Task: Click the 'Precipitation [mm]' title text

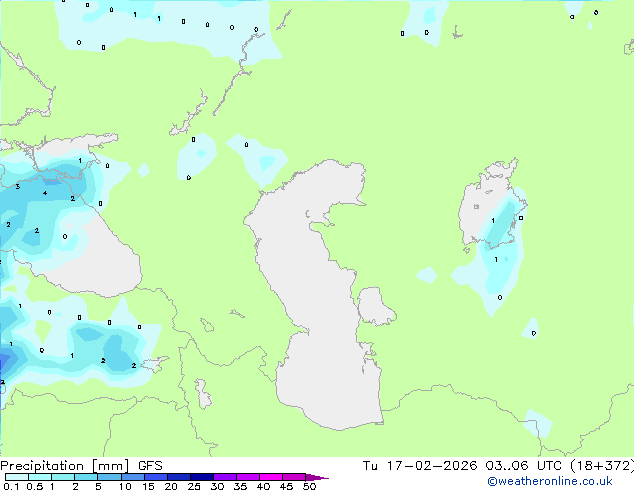Action: click(64, 466)
